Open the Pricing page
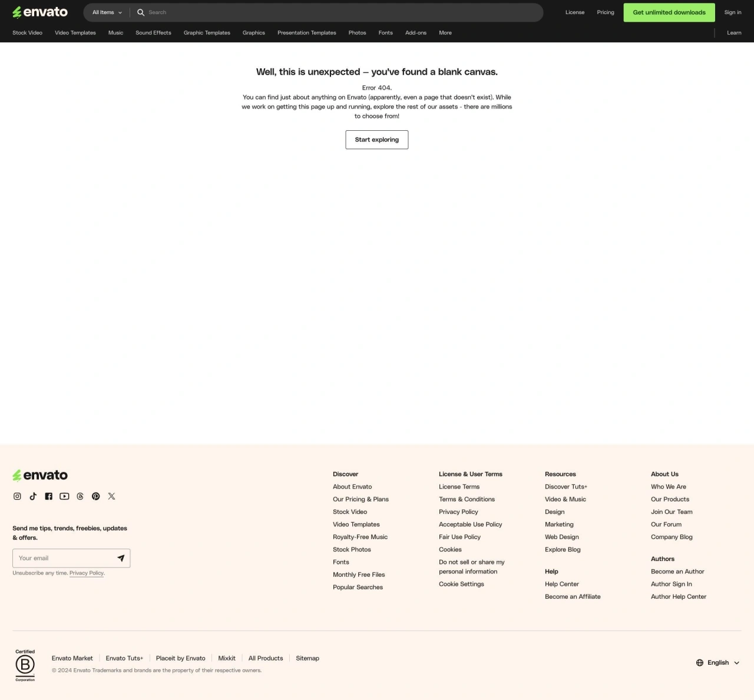The height and width of the screenshot is (700, 754). pos(606,12)
